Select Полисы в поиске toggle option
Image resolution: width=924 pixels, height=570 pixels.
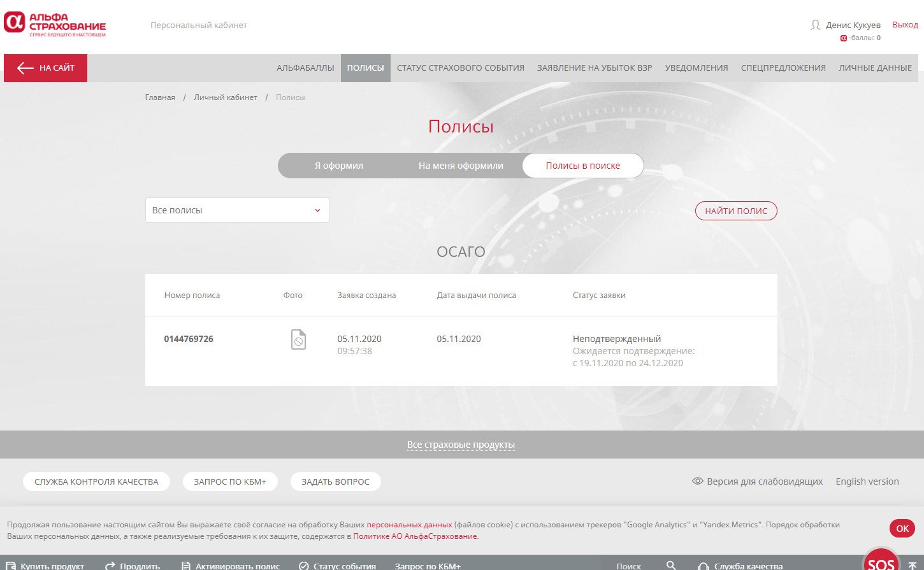pos(582,166)
